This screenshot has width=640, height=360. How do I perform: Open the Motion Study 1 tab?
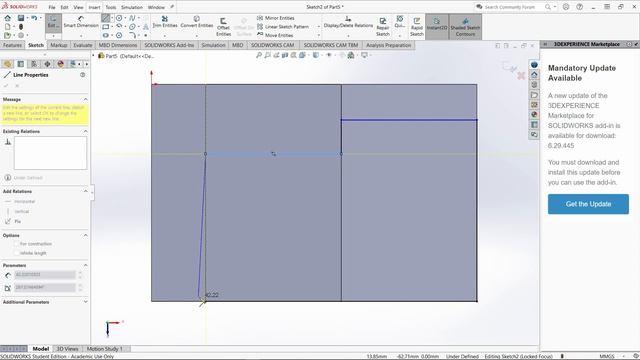tap(104, 349)
